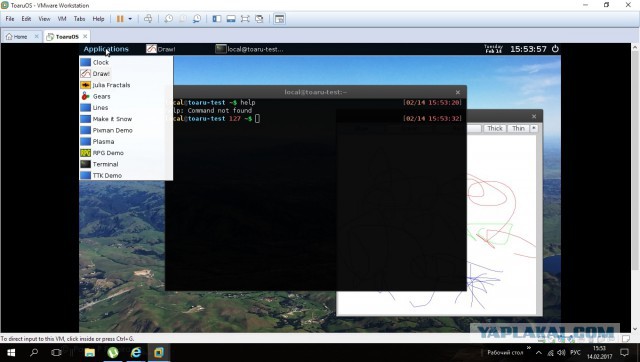Screen dimensions: 640x362
Task: Toggle the thumbnail bar icon
Action: coord(231,19)
